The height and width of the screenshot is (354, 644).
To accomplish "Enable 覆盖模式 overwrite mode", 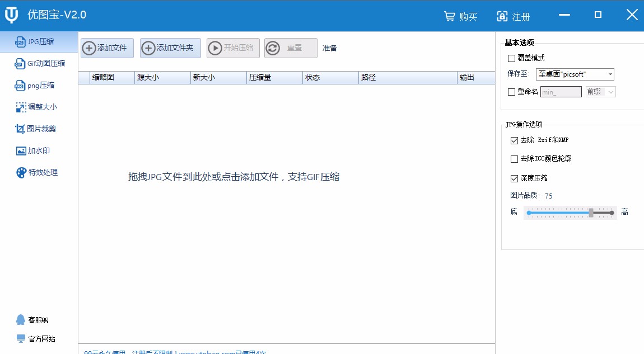I will 512,58.
